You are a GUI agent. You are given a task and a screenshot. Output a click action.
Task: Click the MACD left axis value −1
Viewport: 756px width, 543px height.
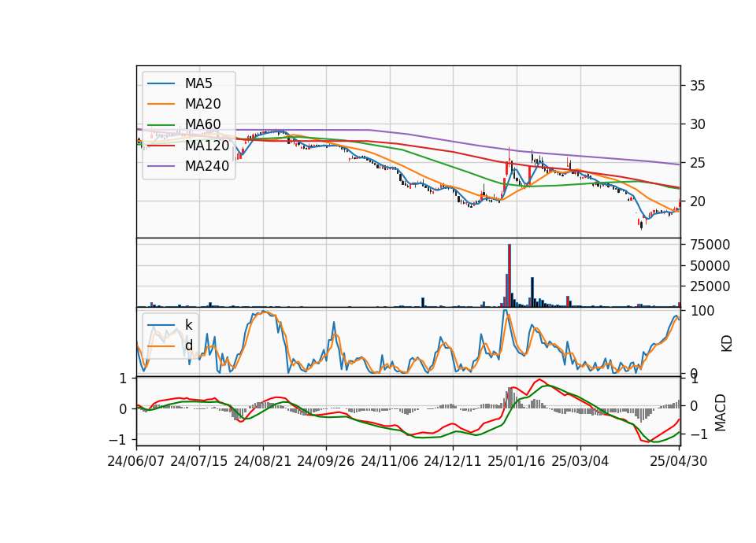[118, 439]
